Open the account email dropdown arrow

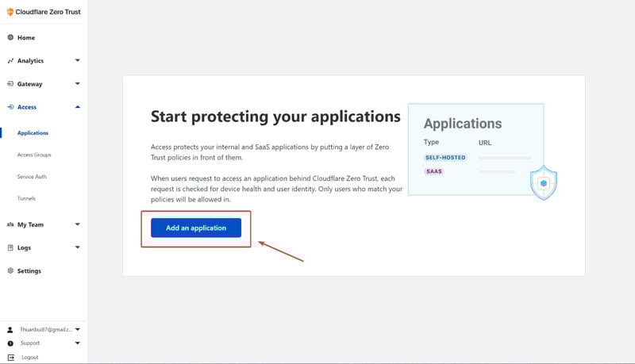click(x=77, y=329)
